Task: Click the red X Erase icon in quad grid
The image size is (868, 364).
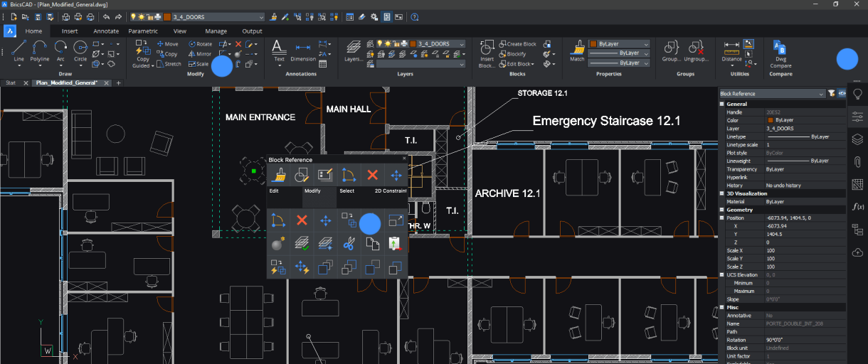Action: click(301, 220)
